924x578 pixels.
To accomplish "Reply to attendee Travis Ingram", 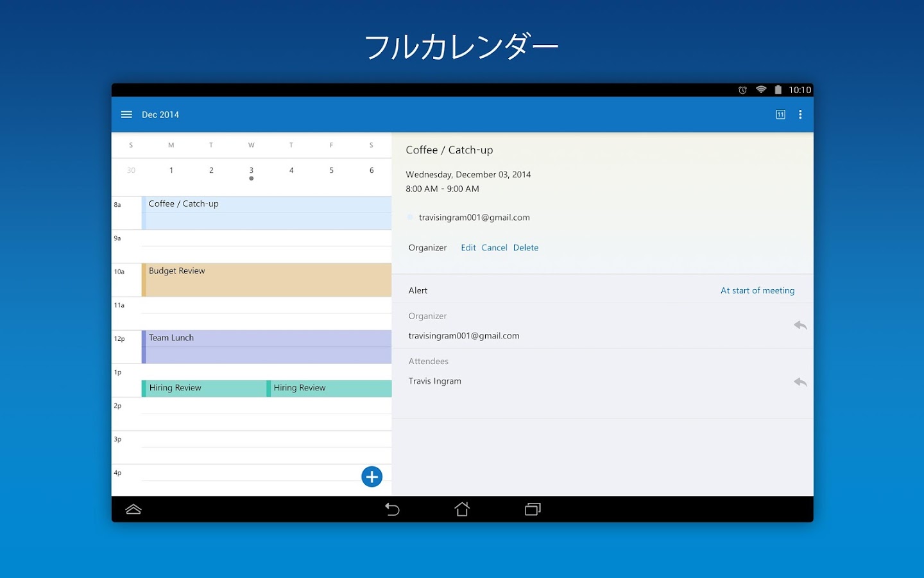I will [800, 381].
